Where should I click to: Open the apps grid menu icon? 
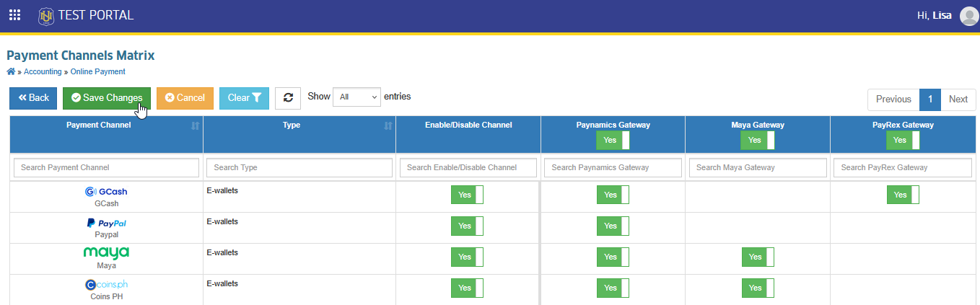point(14,15)
